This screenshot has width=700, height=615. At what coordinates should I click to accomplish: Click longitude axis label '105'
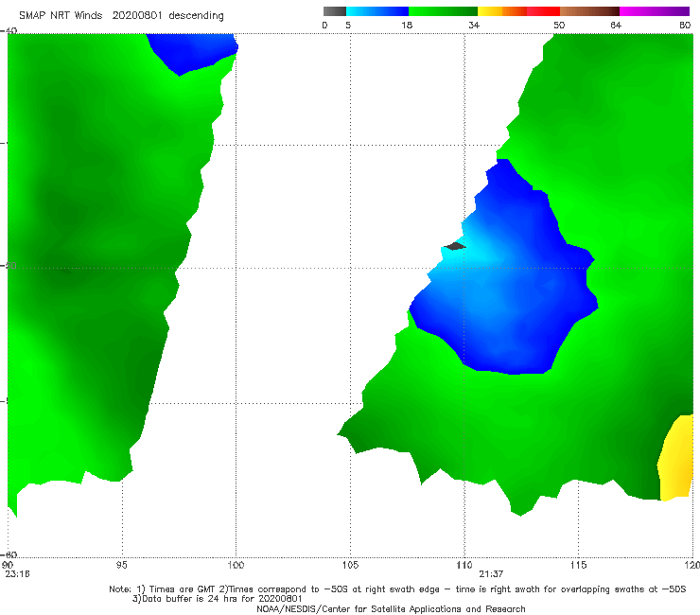[x=350, y=565]
